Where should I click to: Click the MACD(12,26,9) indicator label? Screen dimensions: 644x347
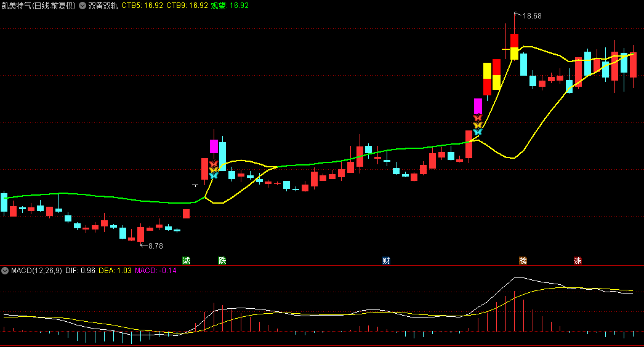click(36, 271)
